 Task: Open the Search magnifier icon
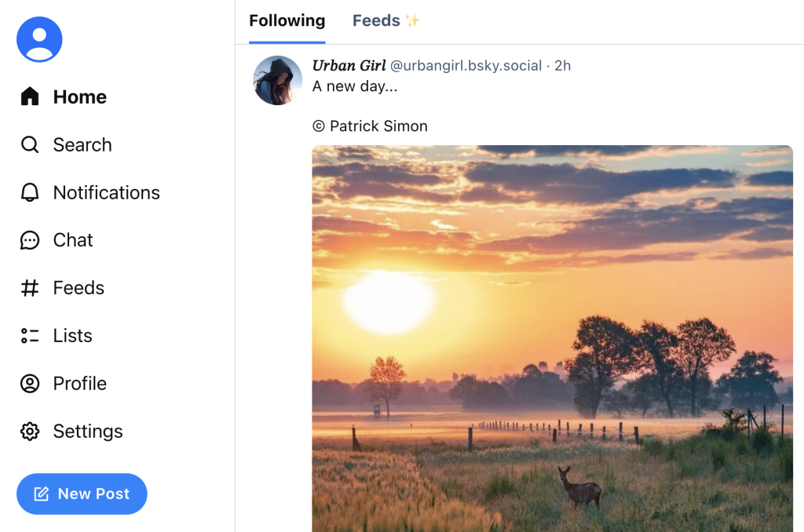point(29,144)
